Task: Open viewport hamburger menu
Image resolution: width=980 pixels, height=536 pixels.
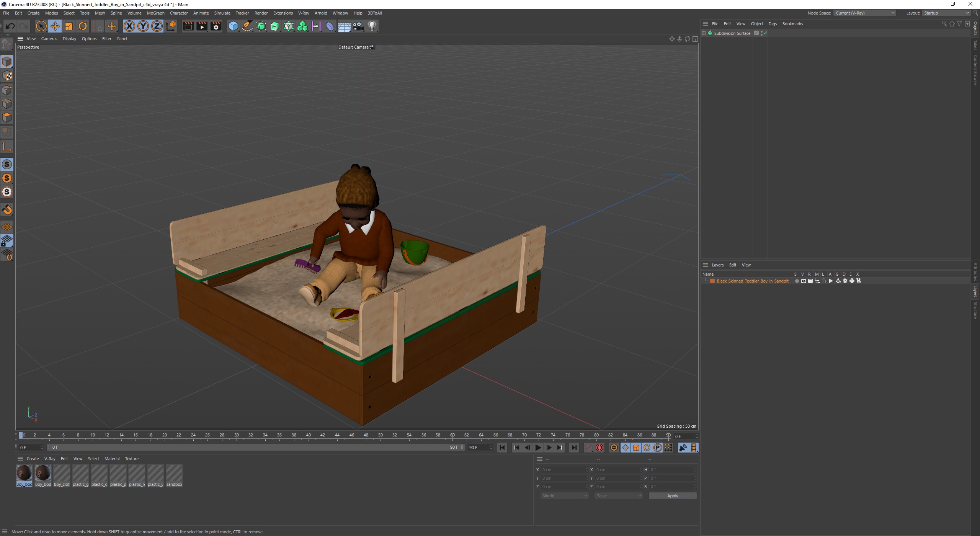Action: click(x=20, y=39)
